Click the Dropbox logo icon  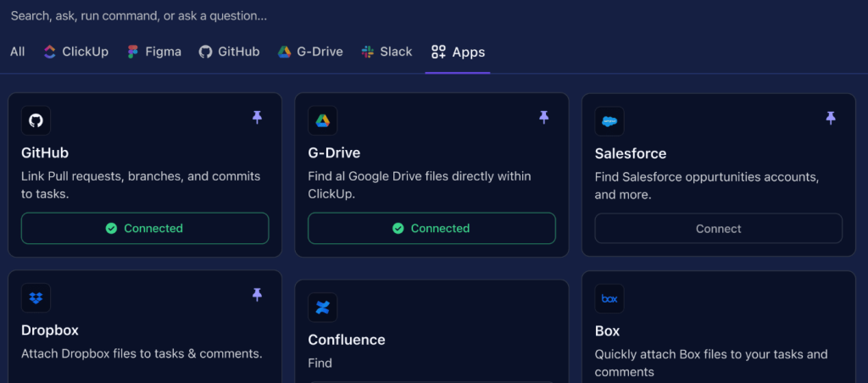(36, 298)
